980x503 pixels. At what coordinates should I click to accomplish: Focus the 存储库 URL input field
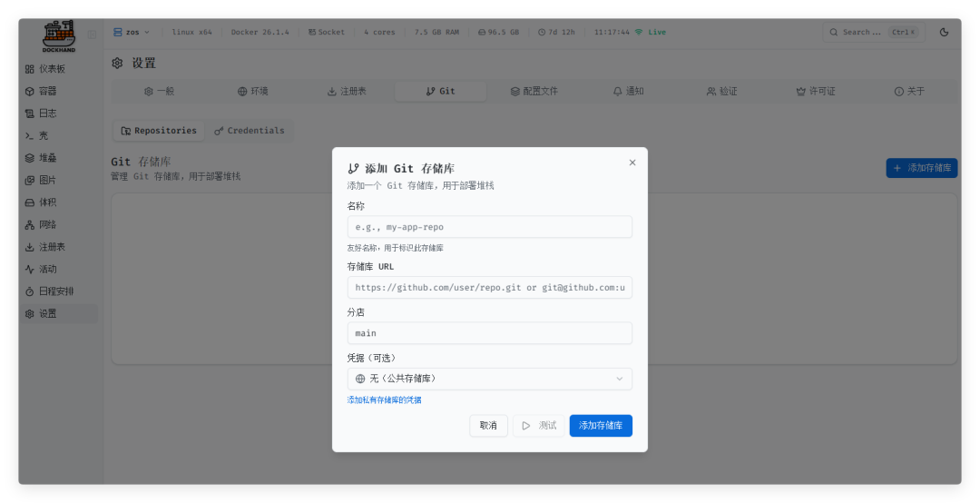coord(489,288)
